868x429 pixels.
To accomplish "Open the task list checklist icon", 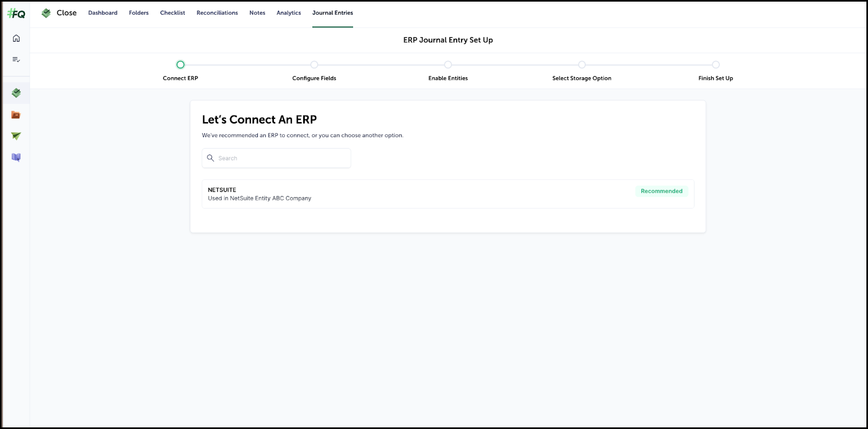I will click(x=16, y=59).
